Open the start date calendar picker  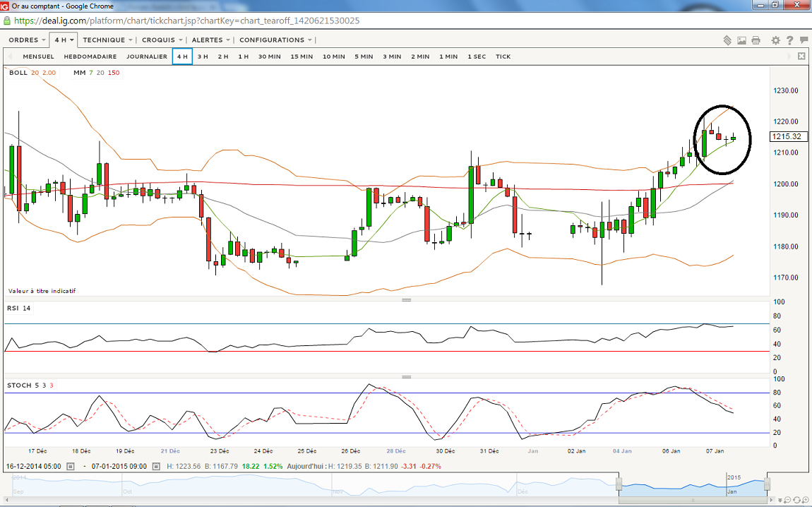click(x=71, y=467)
